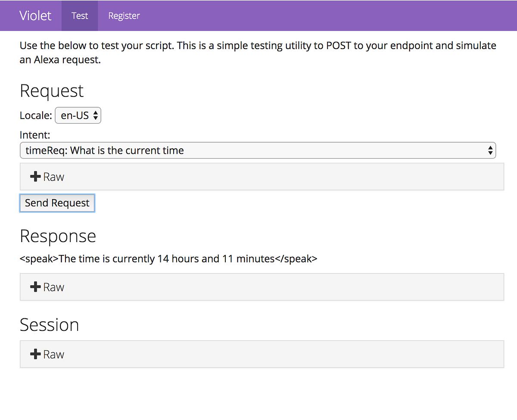The height and width of the screenshot is (420, 517).
Task: Switch to the Test tab
Action: click(80, 16)
